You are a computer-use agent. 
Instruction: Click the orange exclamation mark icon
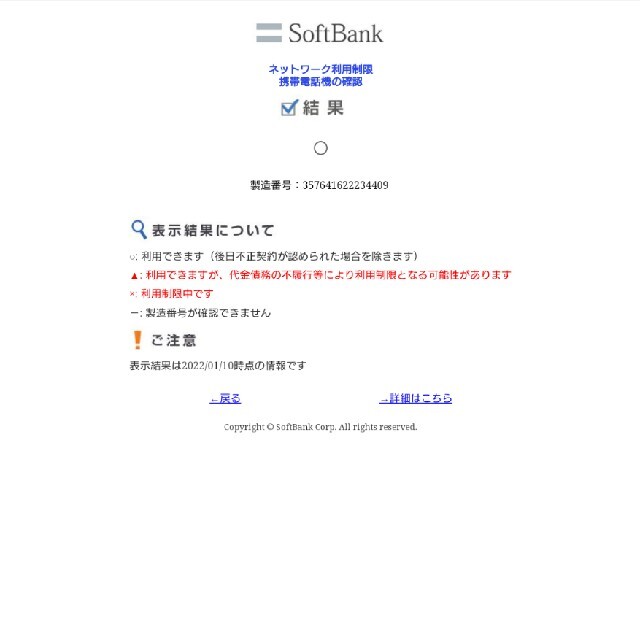coord(138,340)
